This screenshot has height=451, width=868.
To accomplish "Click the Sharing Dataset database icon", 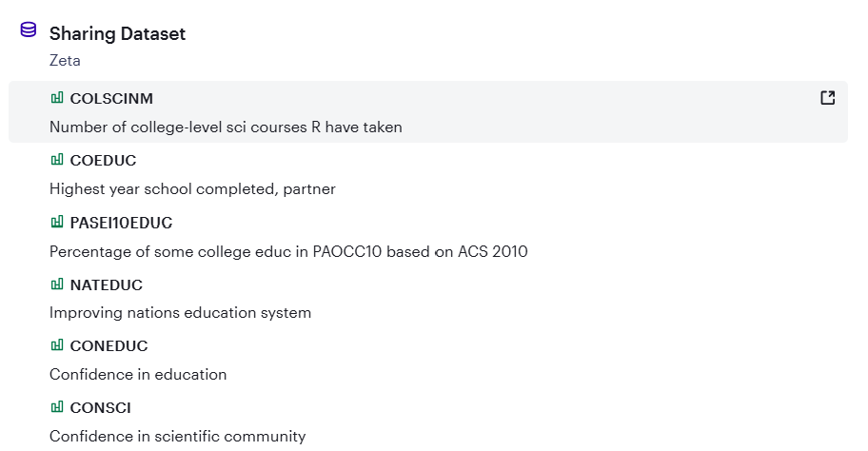I will tap(29, 30).
